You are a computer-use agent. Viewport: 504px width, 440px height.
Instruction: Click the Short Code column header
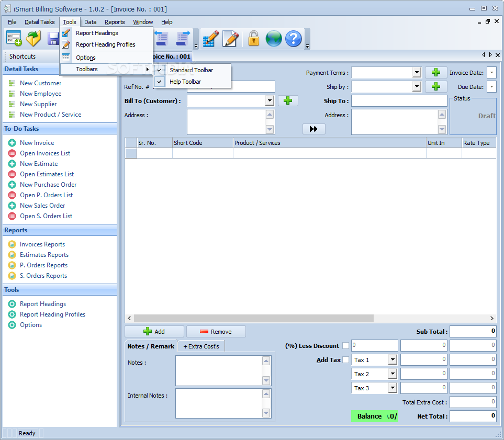203,143
